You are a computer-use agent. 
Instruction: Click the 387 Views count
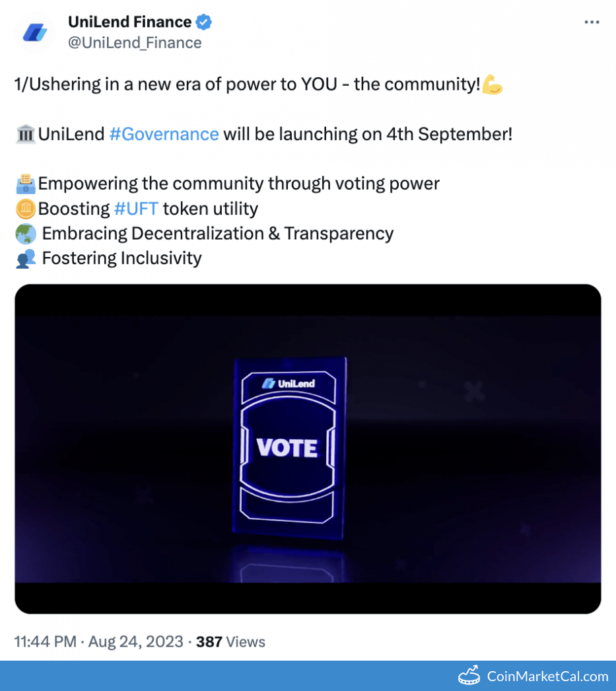230,641
